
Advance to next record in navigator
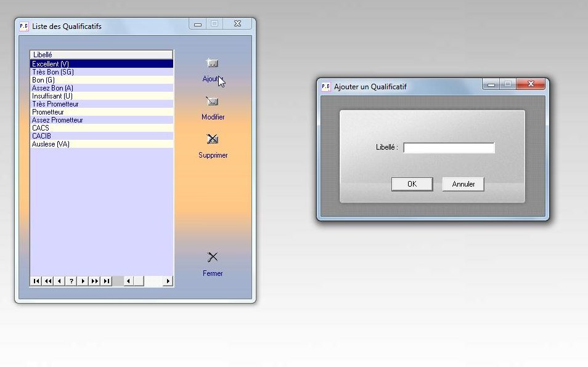(83, 281)
